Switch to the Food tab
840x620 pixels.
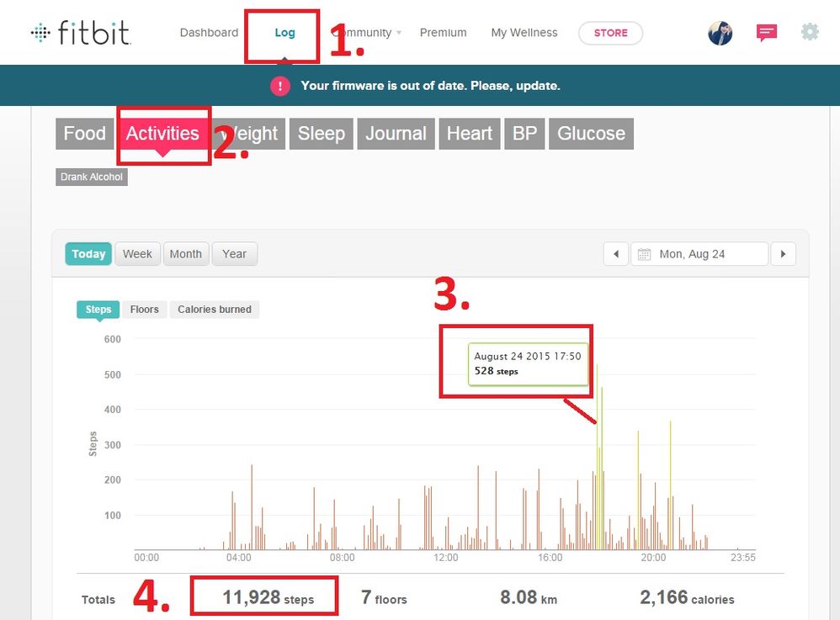pyautogui.click(x=85, y=133)
